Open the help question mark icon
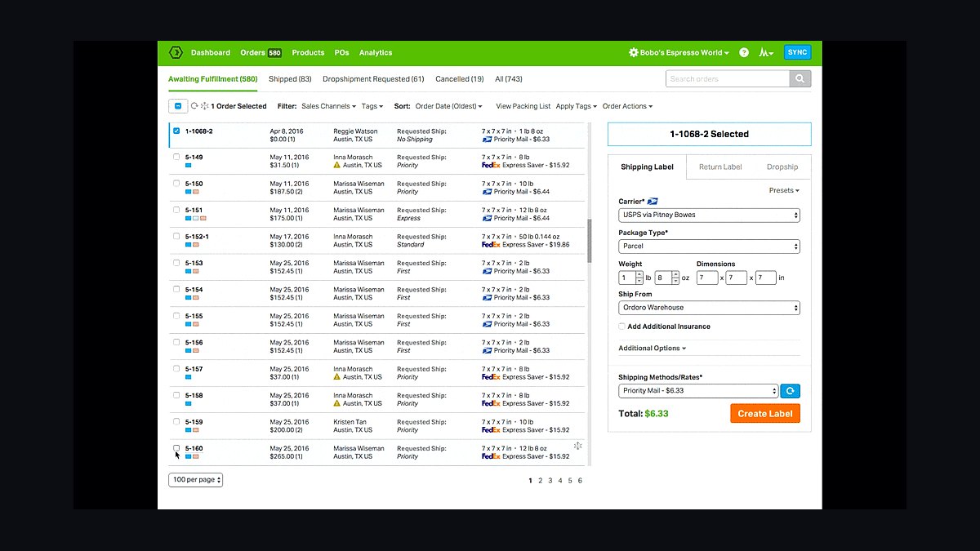 (744, 52)
